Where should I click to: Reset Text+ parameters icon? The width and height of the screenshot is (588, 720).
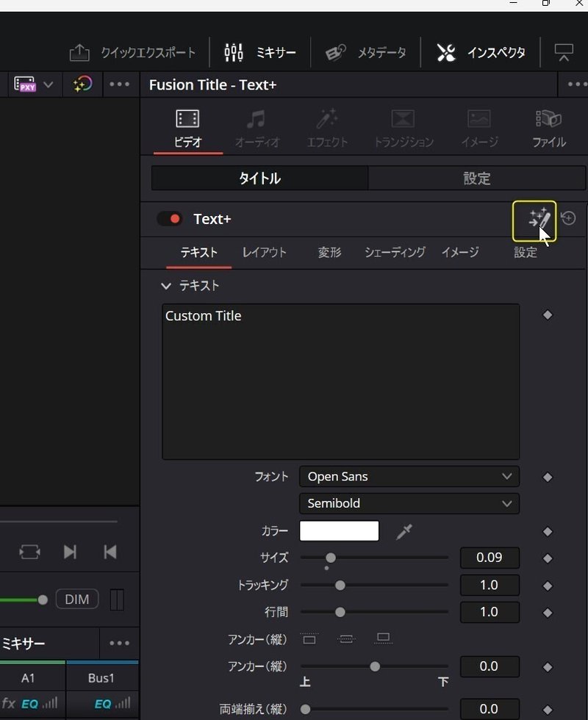[x=569, y=218]
